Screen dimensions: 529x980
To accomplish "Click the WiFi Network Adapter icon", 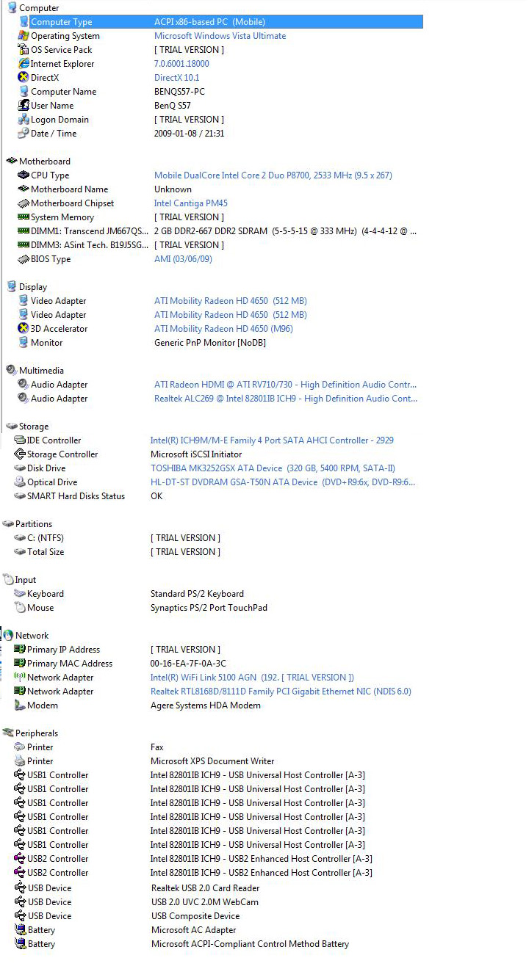I will click(20, 678).
